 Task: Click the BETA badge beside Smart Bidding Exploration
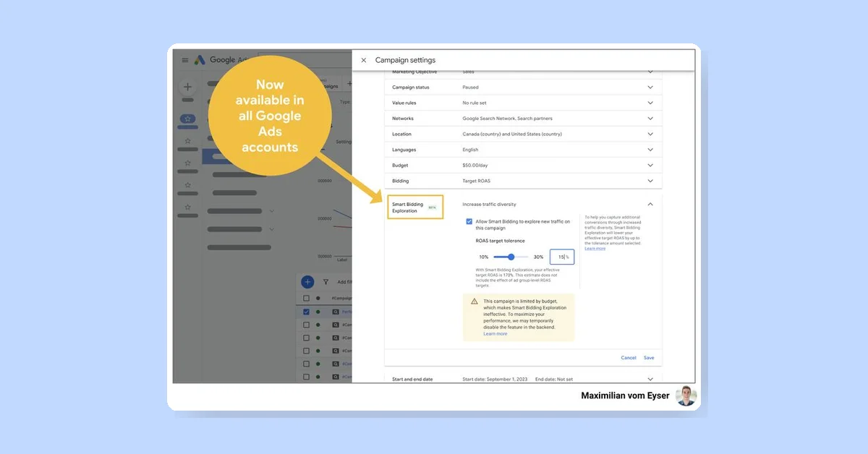(x=432, y=207)
